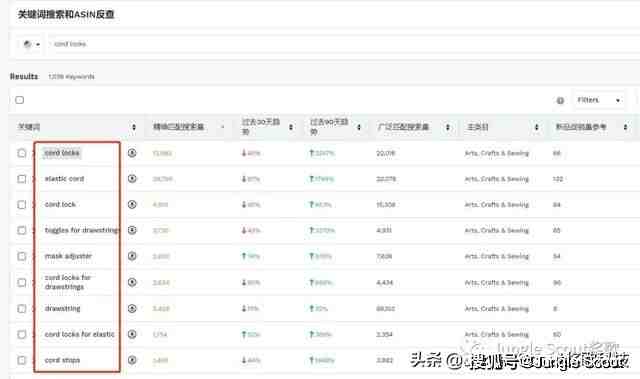Click Arts, Crafts & Sewing in drawstring row
640x379 pixels.
point(497,309)
